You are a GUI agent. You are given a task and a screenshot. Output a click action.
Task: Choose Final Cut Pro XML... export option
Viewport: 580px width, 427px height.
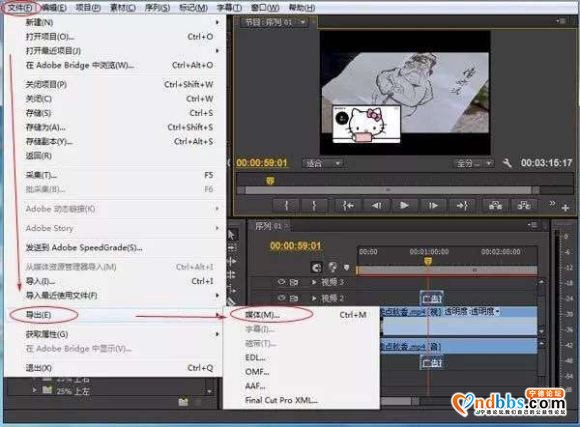pos(301,400)
